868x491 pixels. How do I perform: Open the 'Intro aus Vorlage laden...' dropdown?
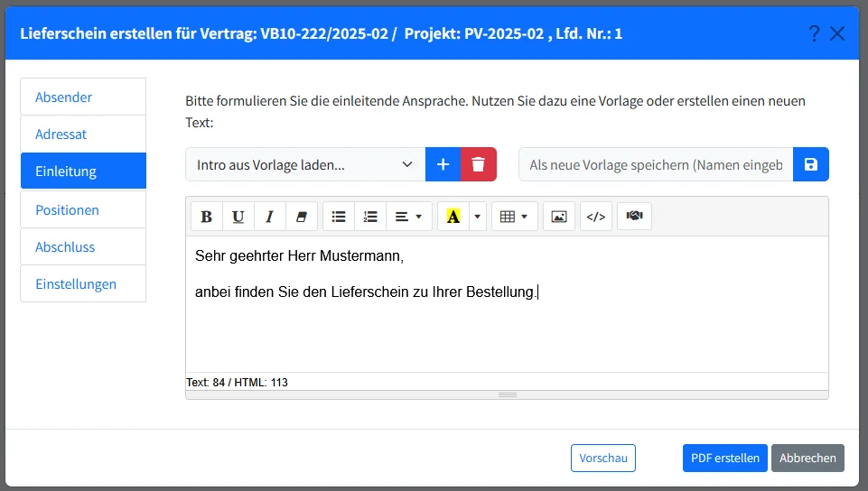[305, 164]
